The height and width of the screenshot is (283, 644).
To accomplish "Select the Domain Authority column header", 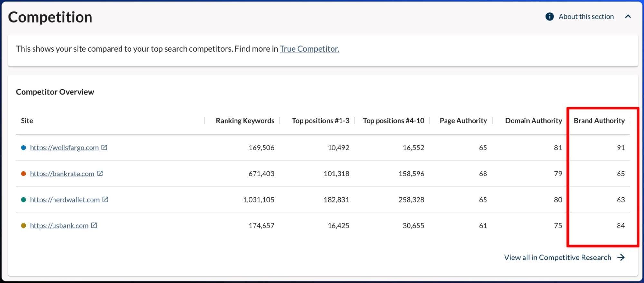I will (x=533, y=120).
